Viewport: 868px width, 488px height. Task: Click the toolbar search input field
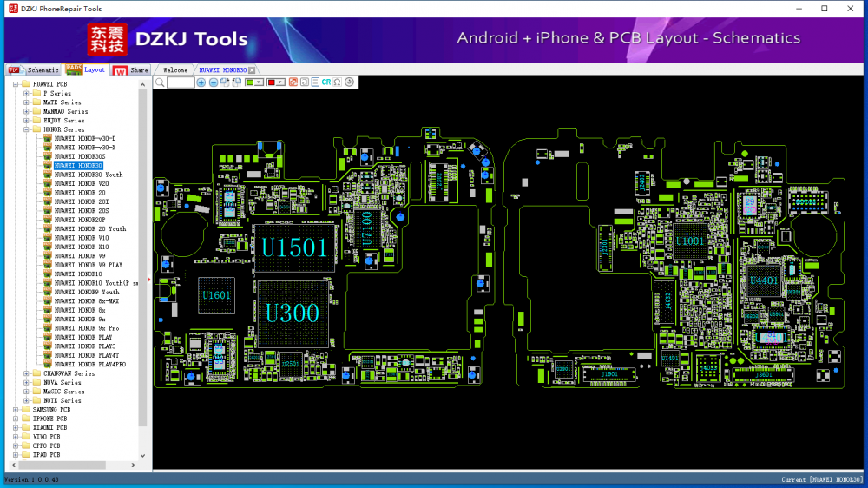181,82
